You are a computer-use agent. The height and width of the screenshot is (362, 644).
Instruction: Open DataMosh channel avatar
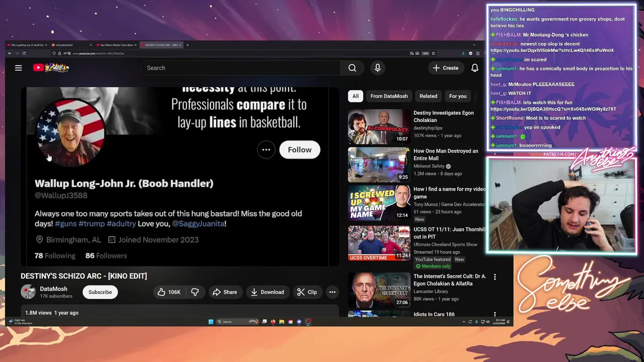(x=28, y=292)
